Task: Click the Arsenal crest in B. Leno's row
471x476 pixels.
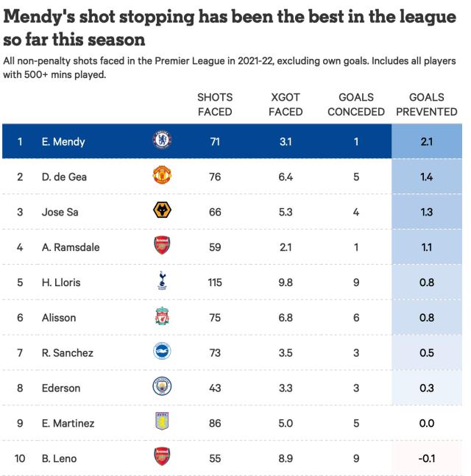Action: point(160,458)
